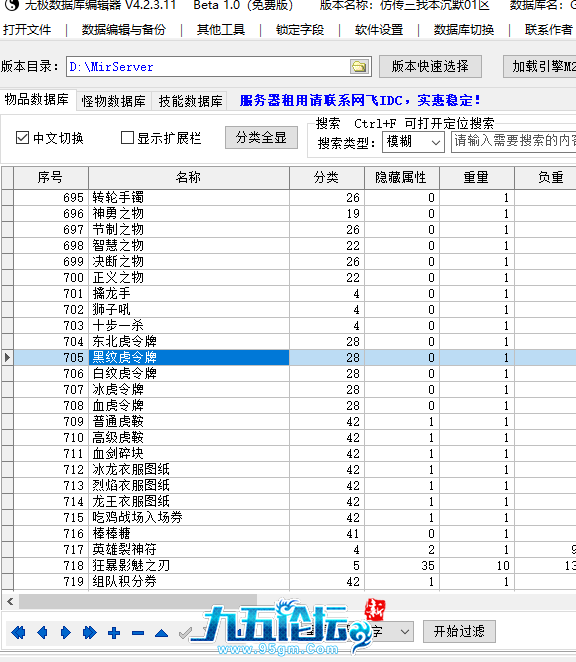Click the 版本快速选择 button
Viewport: 576px width, 662px height.
click(x=430, y=66)
